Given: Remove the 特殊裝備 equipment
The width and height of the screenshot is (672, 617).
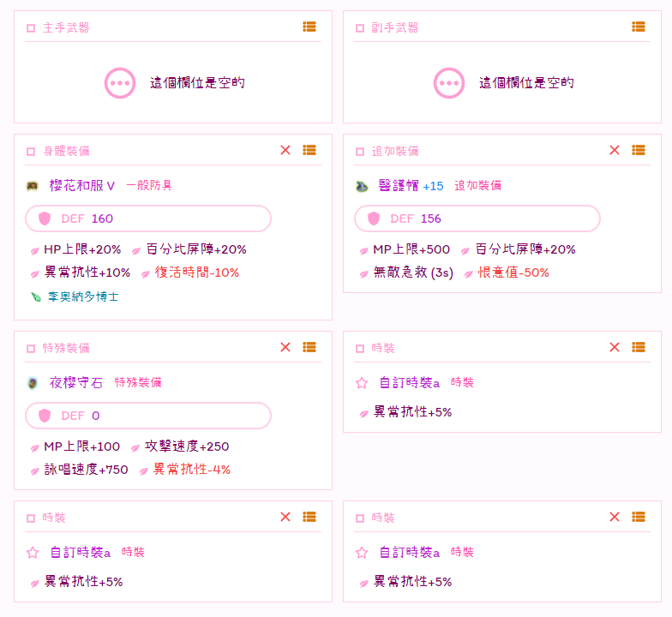Looking at the screenshot, I should click(x=285, y=347).
